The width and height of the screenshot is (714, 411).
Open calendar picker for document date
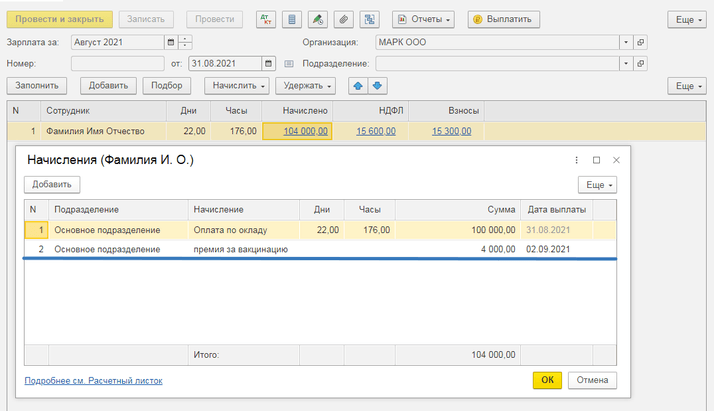click(x=268, y=64)
